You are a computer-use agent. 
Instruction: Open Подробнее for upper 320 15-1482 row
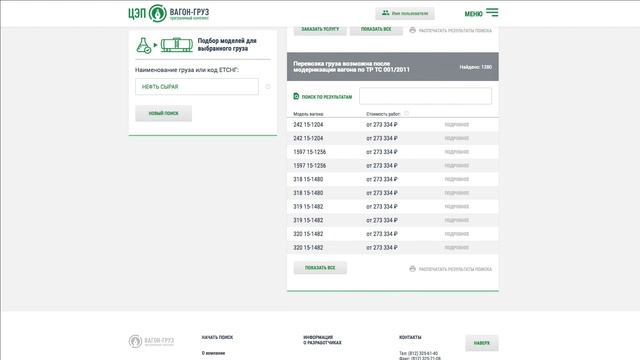tap(457, 234)
